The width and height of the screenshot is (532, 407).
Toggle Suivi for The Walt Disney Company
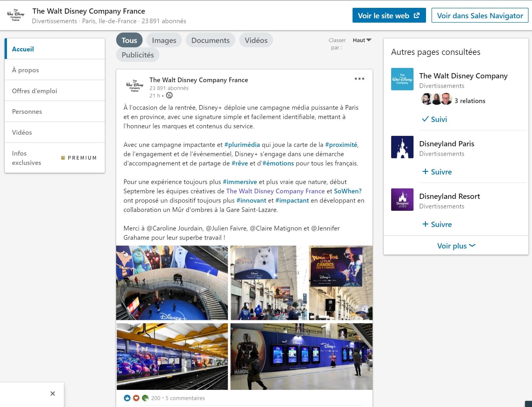coord(434,119)
